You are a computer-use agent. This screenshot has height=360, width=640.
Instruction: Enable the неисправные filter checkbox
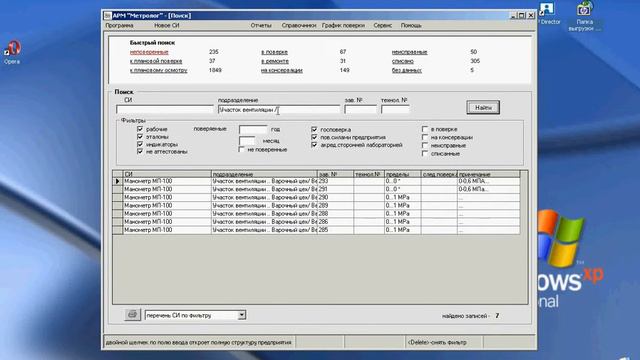[425, 145]
